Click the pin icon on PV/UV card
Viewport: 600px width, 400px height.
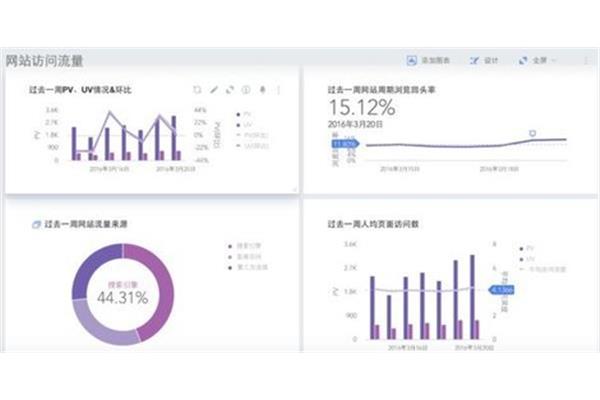(262, 90)
